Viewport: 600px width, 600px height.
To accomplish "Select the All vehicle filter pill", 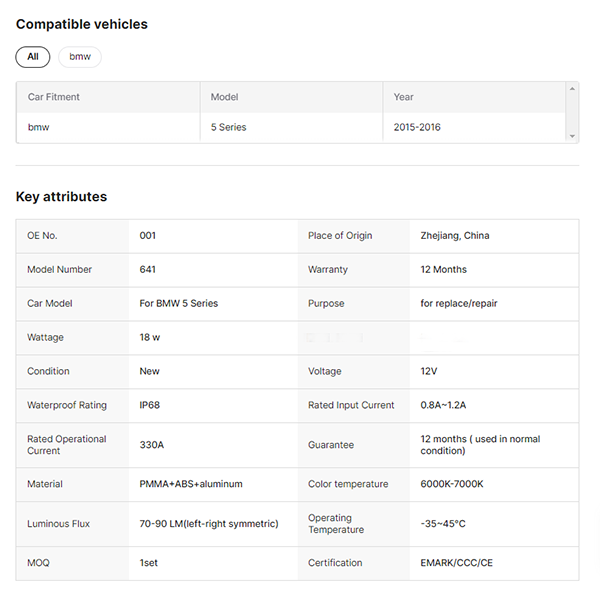I will (x=32, y=57).
